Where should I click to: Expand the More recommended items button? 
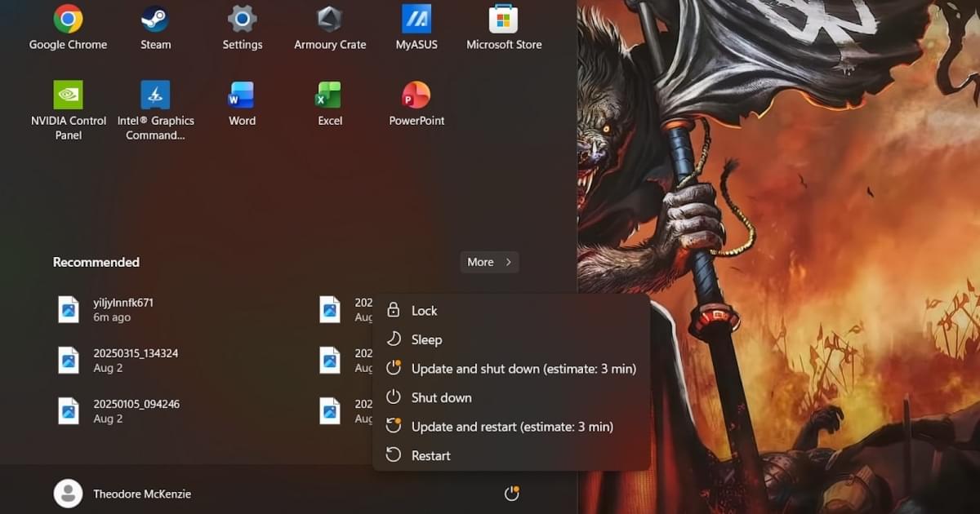point(489,262)
